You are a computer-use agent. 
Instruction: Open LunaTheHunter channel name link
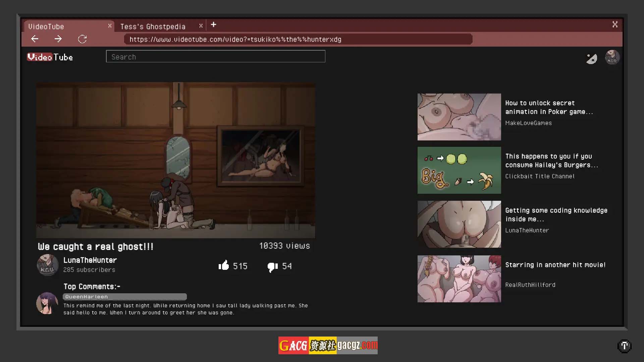point(90,260)
